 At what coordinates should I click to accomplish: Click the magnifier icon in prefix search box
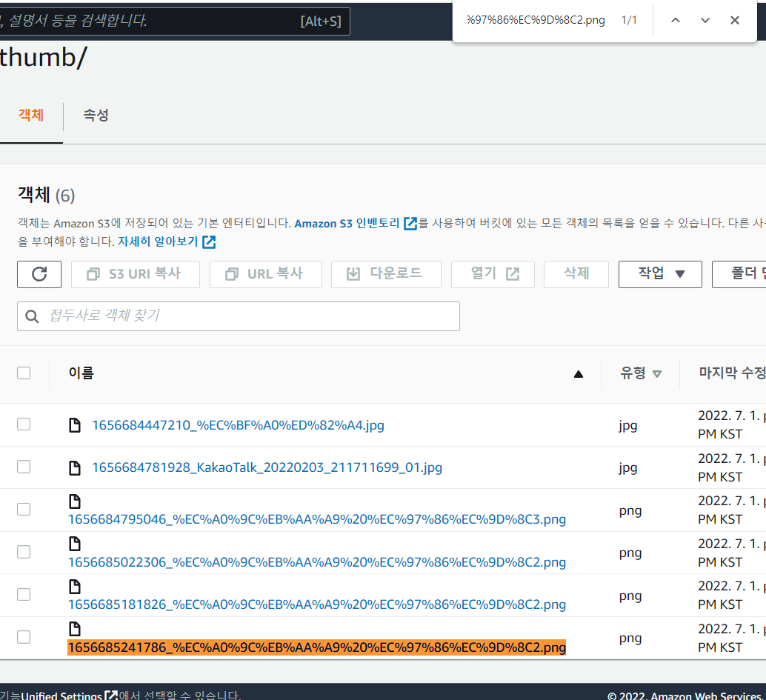tap(32, 316)
